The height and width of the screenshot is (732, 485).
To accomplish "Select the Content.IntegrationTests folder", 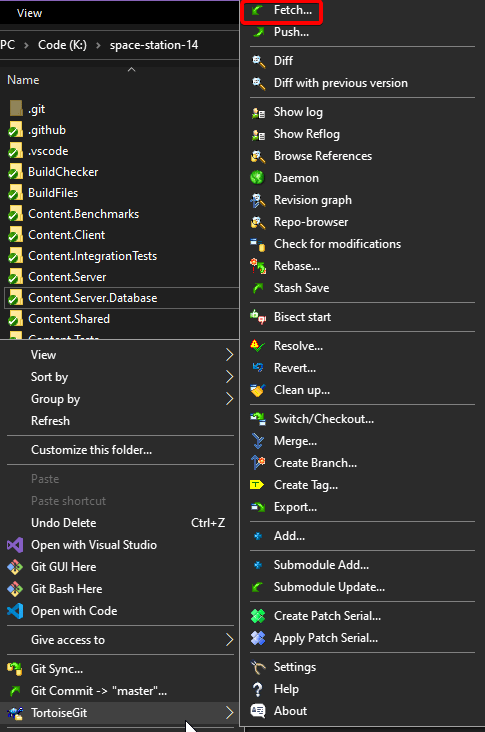I will pos(92,256).
